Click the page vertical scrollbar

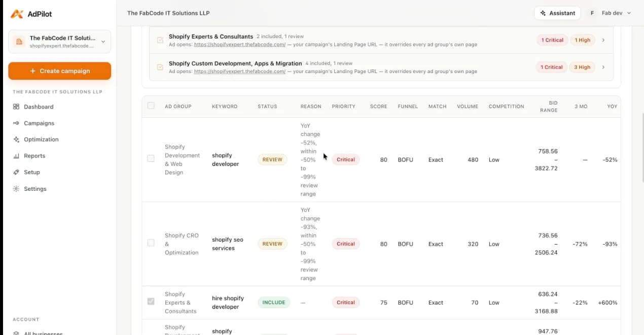coord(642,147)
